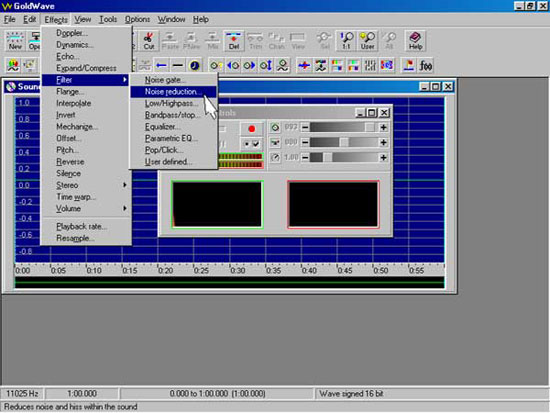This screenshot has width=550, height=413.
Task: Open the Options menu
Action: (x=138, y=19)
